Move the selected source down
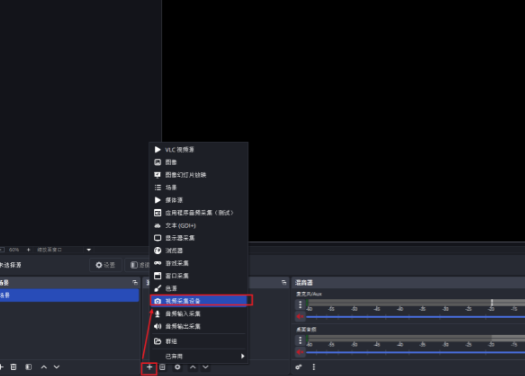This screenshot has height=376, width=525. (206, 367)
